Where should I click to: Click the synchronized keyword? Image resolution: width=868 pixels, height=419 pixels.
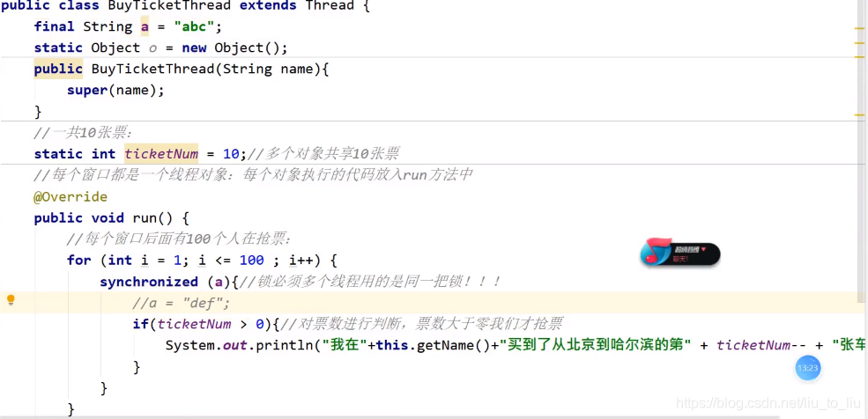(x=149, y=282)
